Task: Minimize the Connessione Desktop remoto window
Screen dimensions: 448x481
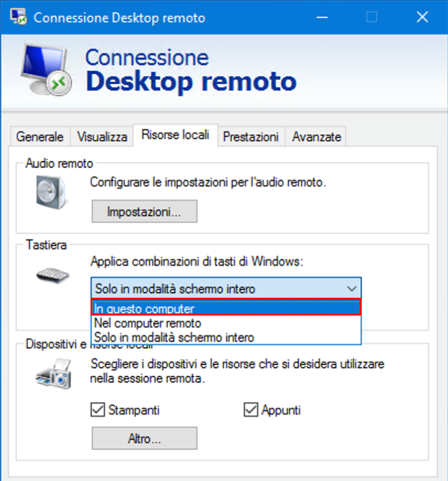Action: tap(322, 17)
